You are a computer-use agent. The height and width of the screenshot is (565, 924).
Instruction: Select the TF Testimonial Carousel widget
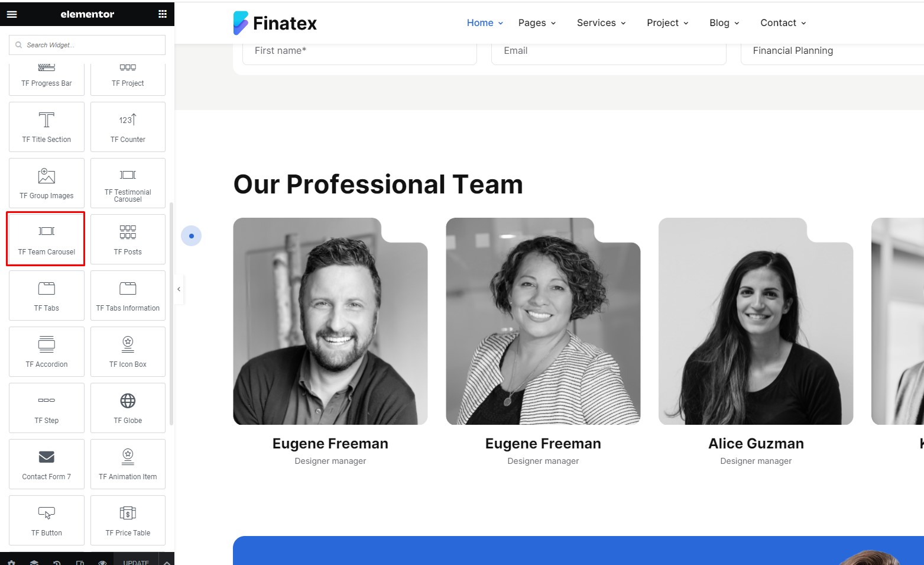128,183
